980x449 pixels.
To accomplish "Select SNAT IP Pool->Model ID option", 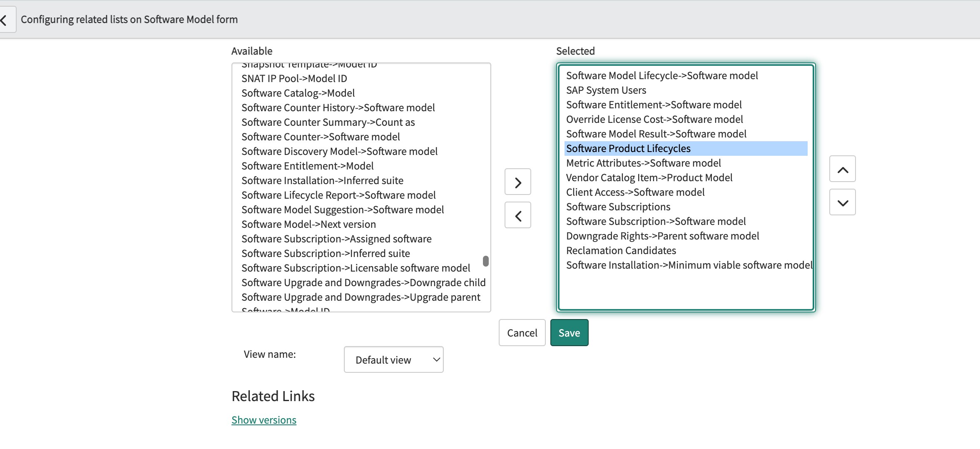I will (294, 78).
